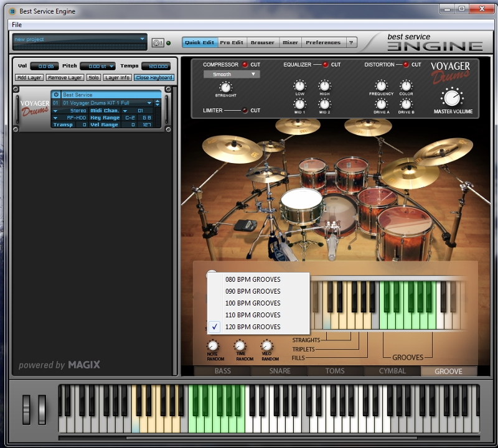Open the Midi Chan. 01 dropdown arrow
Screen dimensions: 498x448
coord(125,111)
